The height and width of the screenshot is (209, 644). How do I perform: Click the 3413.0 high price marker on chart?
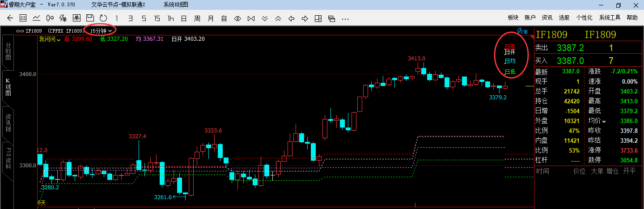(x=416, y=59)
